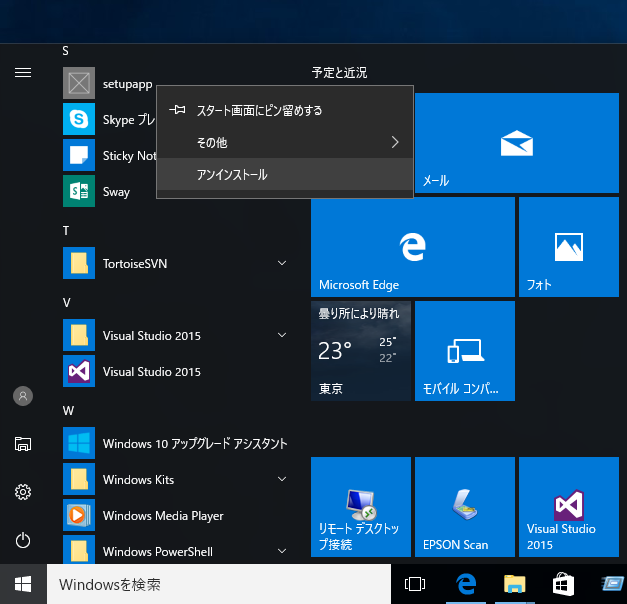Open the Tokyo weather tile
This screenshot has height=604, width=627.
361,351
